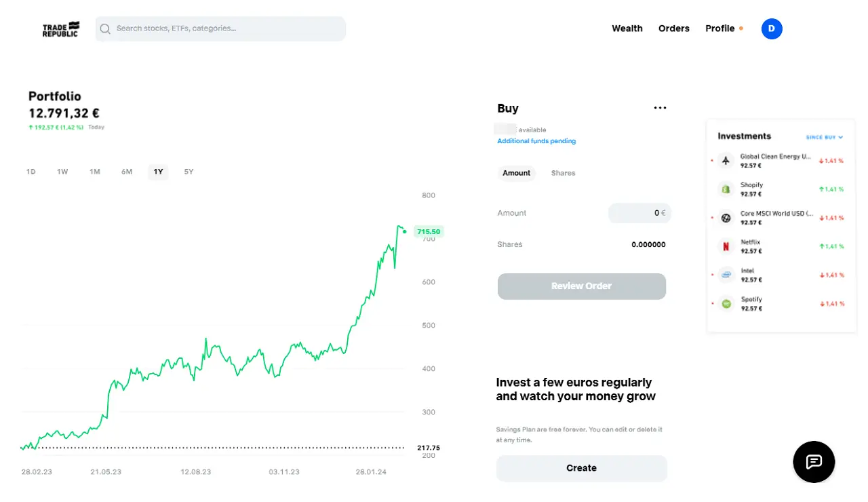This screenshot has width=868, height=502.
Task: Click the Amount input field
Action: tap(639, 213)
